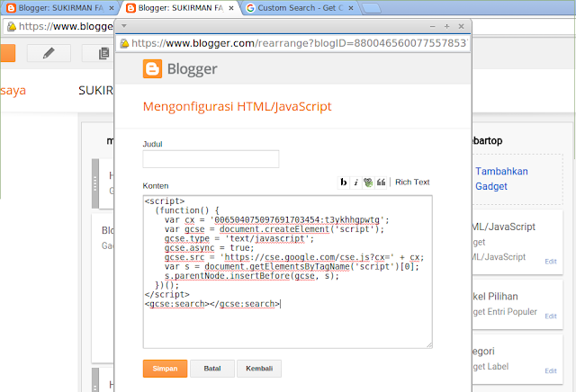This screenshot has height=392, width=576.
Task: Click the Judul title input field
Action: [211, 159]
